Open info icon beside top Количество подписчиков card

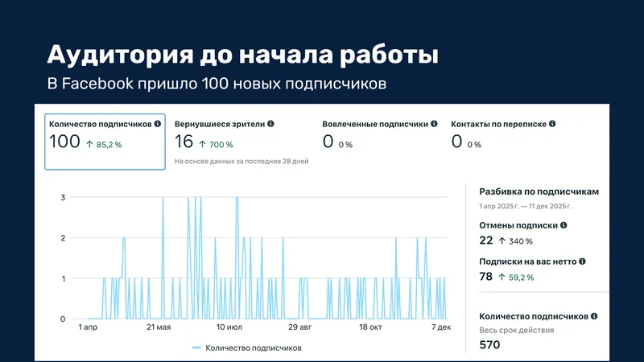pyautogui.click(x=157, y=124)
